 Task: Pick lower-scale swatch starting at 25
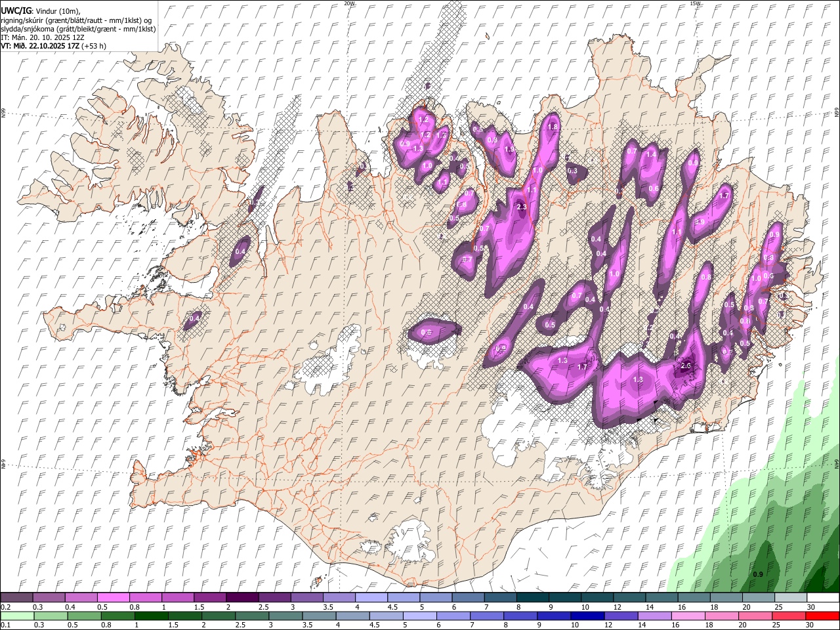[789, 616]
